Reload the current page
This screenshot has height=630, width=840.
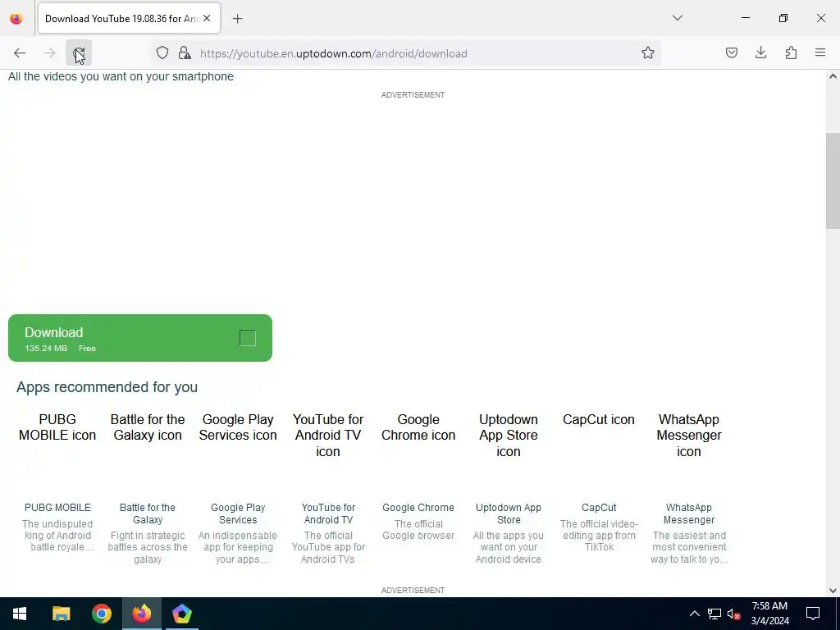(x=79, y=52)
